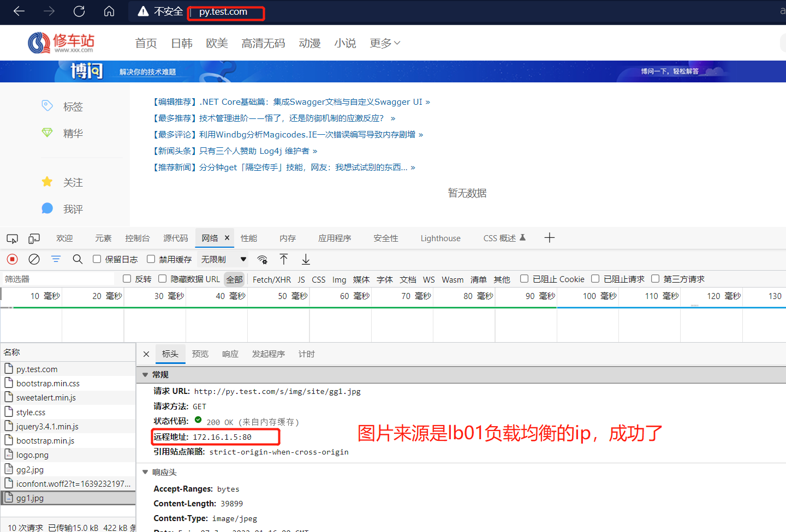The height and width of the screenshot is (532, 786).
Task: Open network conditions wifi icon
Action: pos(263,259)
